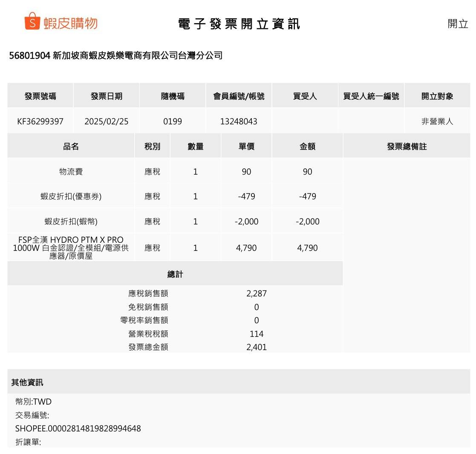476x454 pixels.
Task: Click the 交易編號: label
Action: coord(32,415)
